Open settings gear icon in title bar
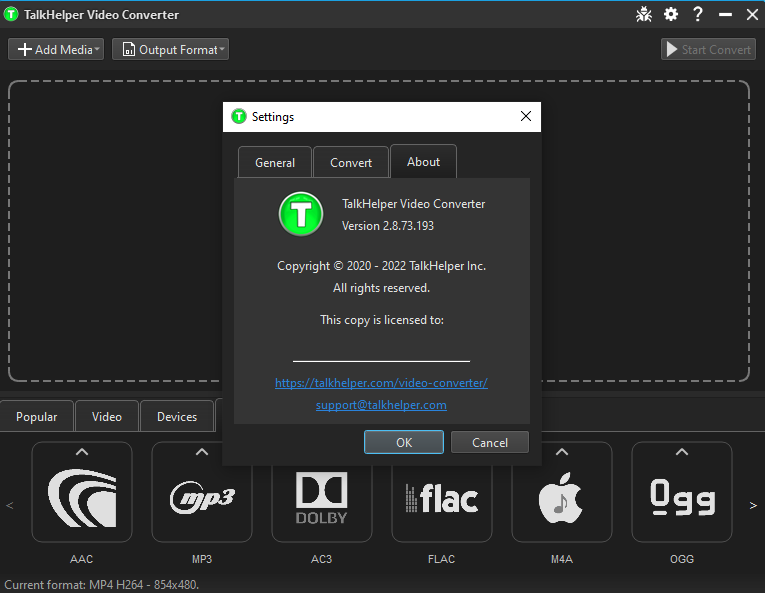This screenshot has height=593, width=765. (x=671, y=14)
